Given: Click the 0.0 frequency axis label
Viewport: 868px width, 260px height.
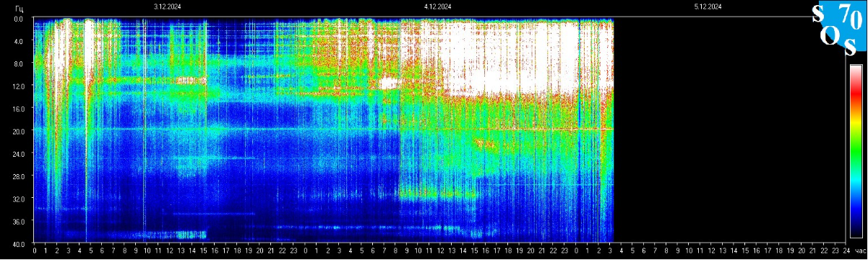Looking at the screenshot, I should [x=19, y=19].
